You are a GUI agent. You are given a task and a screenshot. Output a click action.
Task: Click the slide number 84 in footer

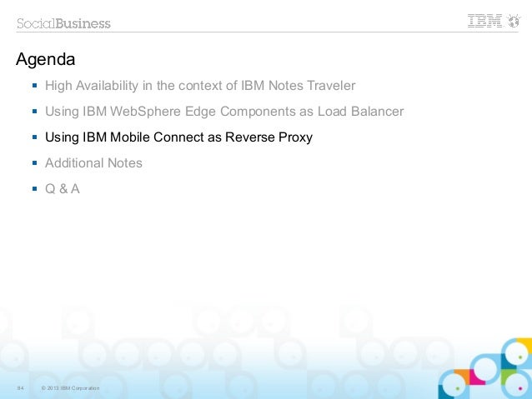tap(20, 388)
